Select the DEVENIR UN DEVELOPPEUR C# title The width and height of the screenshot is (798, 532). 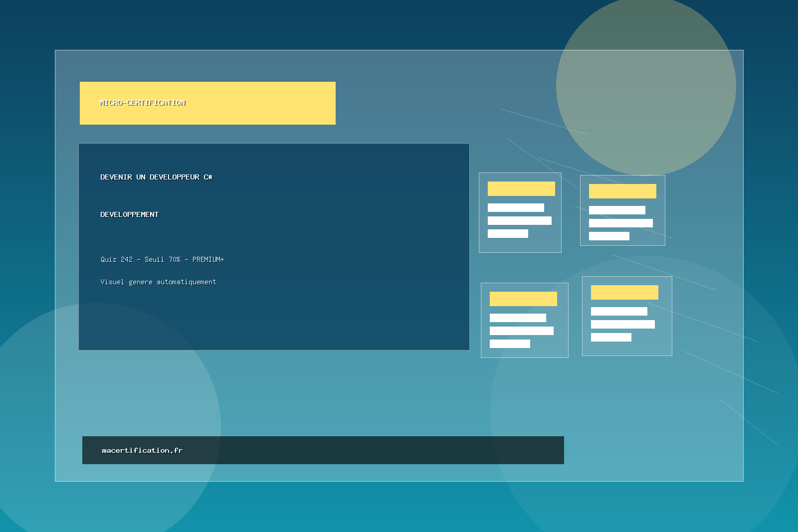pyautogui.click(x=156, y=177)
